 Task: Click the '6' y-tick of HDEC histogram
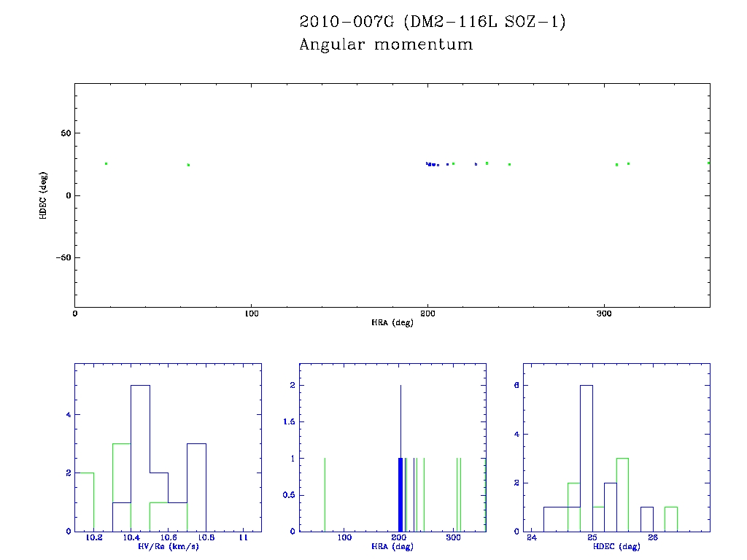click(517, 385)
